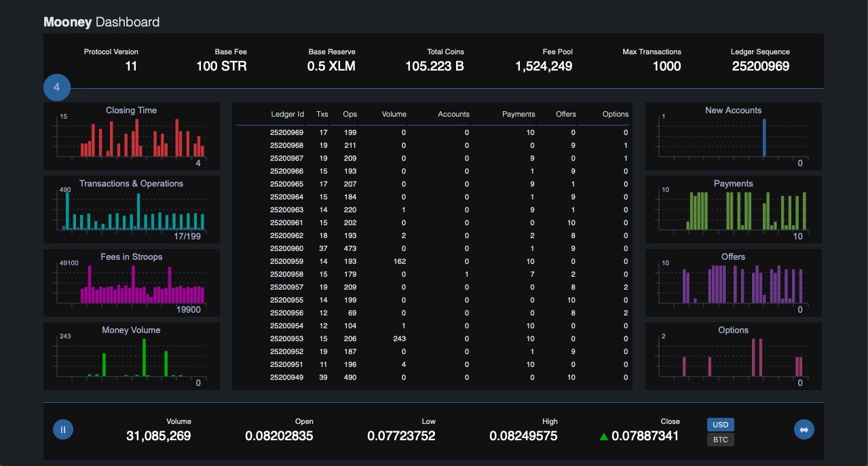The width and height of the screenshot is (868, 466).
Task: Select ledger row 25200969
Action: pyautogui.click(x=432, y=132)
